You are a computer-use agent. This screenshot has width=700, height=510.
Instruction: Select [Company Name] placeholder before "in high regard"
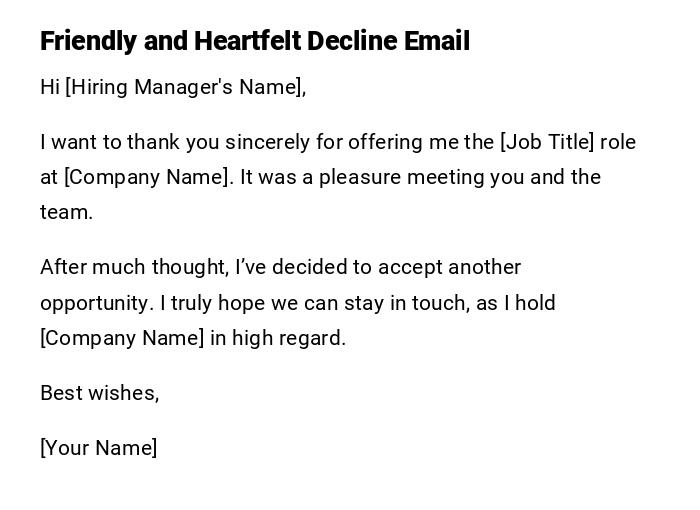[122, 337]
